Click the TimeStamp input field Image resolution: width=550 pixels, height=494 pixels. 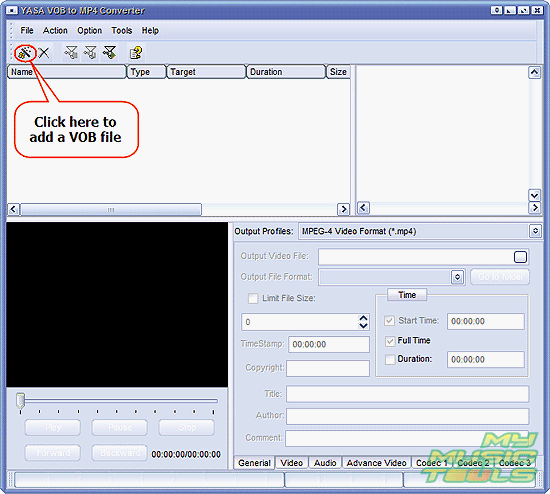(329, 344)
